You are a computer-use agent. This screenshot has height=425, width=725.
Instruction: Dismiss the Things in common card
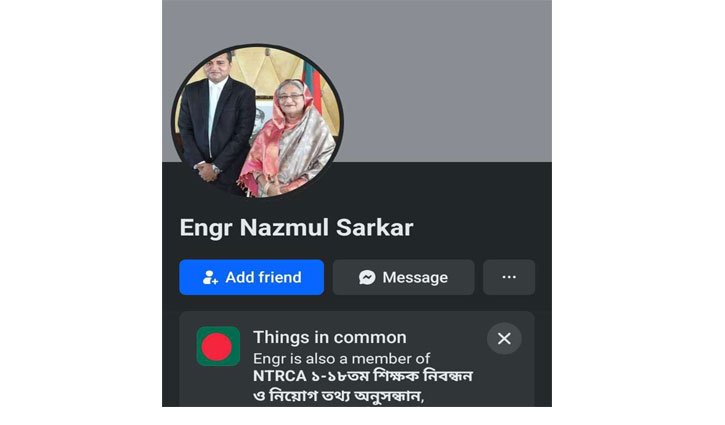click(504, 339)
